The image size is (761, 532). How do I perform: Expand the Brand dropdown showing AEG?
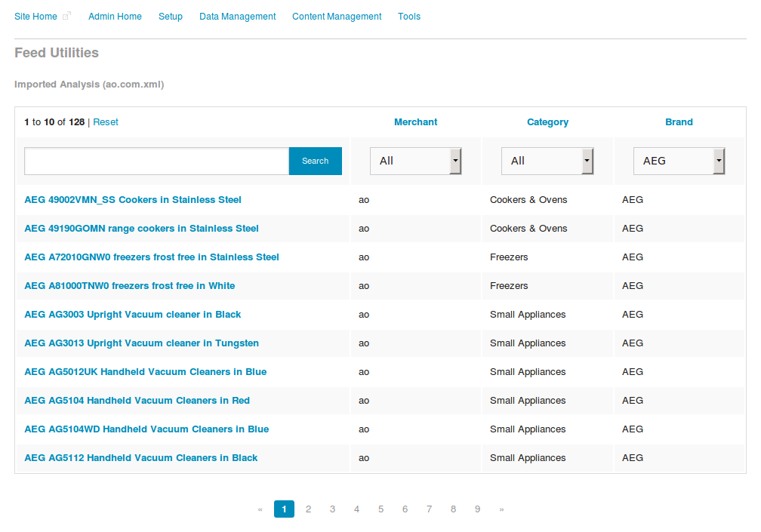click(679, 161)
